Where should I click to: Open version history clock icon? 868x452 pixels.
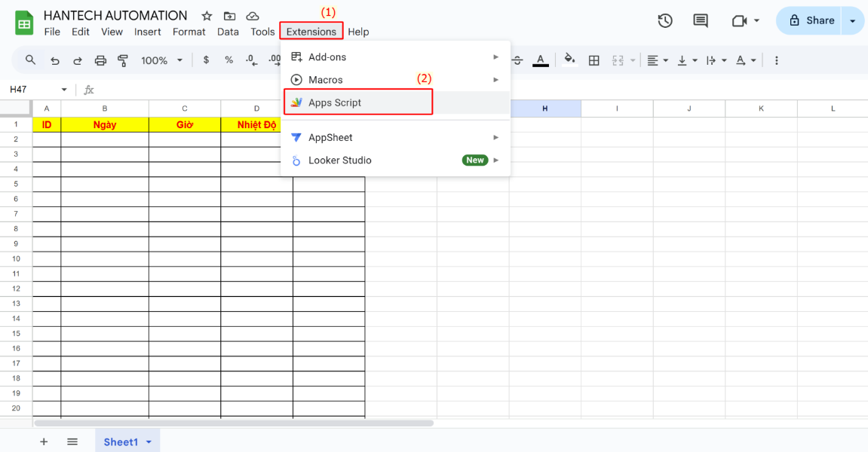(664, 21)
